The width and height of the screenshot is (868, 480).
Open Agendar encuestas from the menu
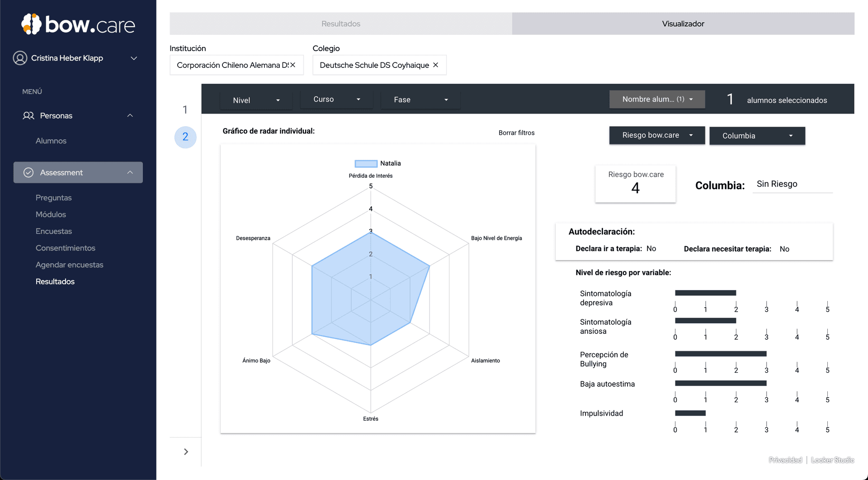(70, 264)
